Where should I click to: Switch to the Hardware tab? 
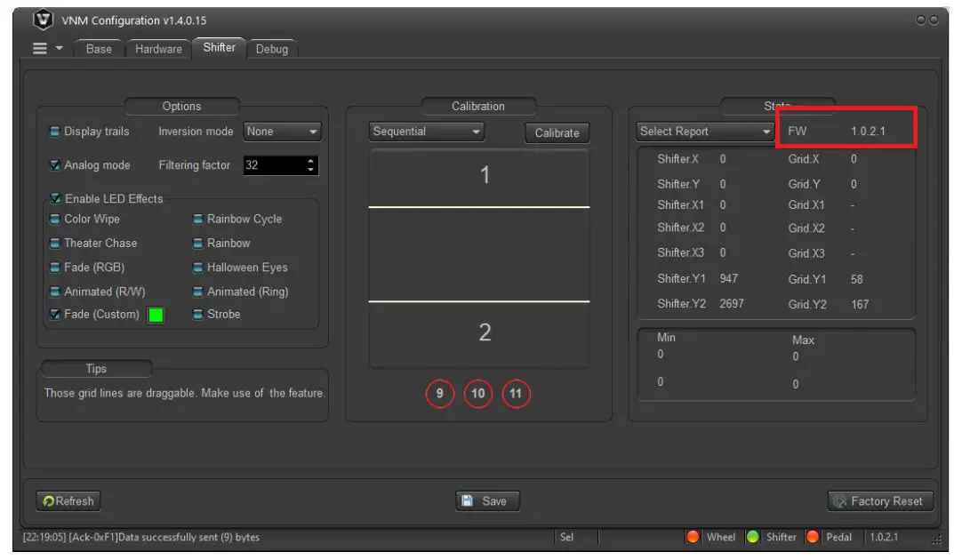click(158, 50)
